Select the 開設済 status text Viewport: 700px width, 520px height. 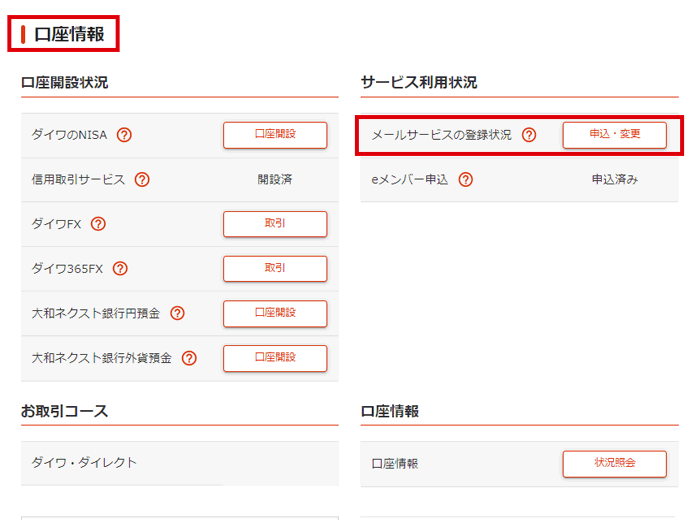click(x=275, y=179)
